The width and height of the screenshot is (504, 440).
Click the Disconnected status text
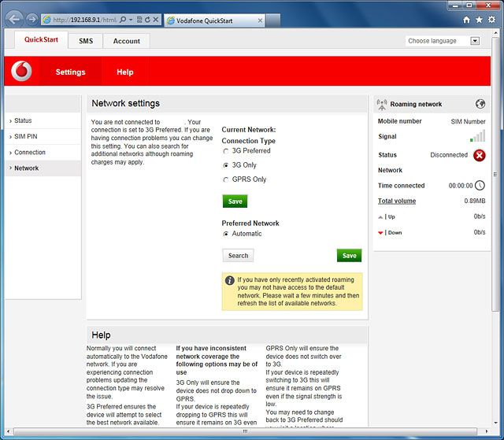click(449, 155)
